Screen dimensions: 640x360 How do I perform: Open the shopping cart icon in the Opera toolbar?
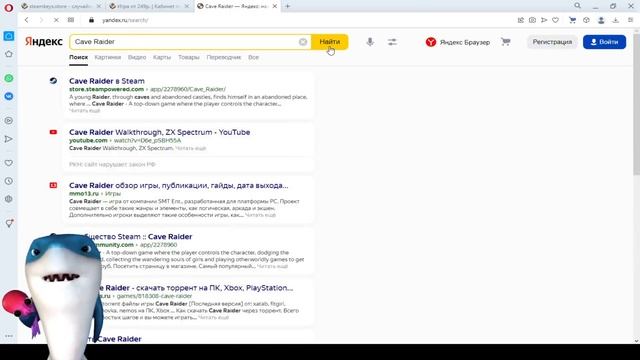coord(572,20)
